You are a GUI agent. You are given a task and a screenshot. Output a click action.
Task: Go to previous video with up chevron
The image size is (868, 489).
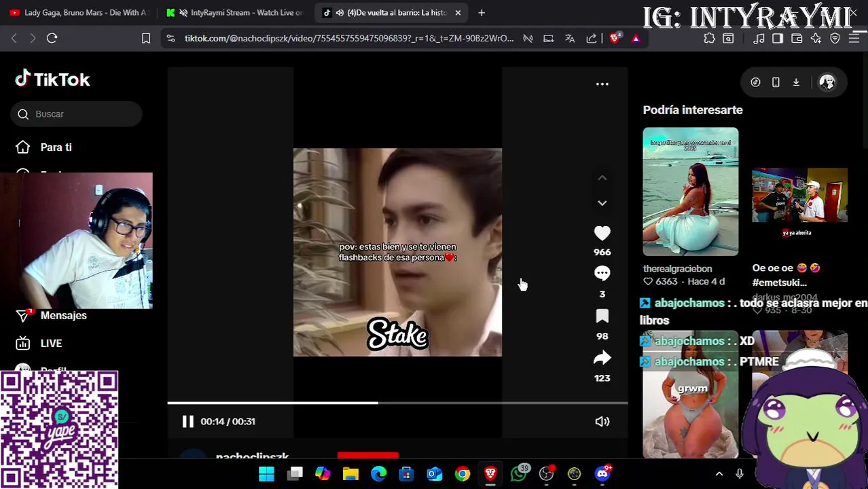pos(602,178)
